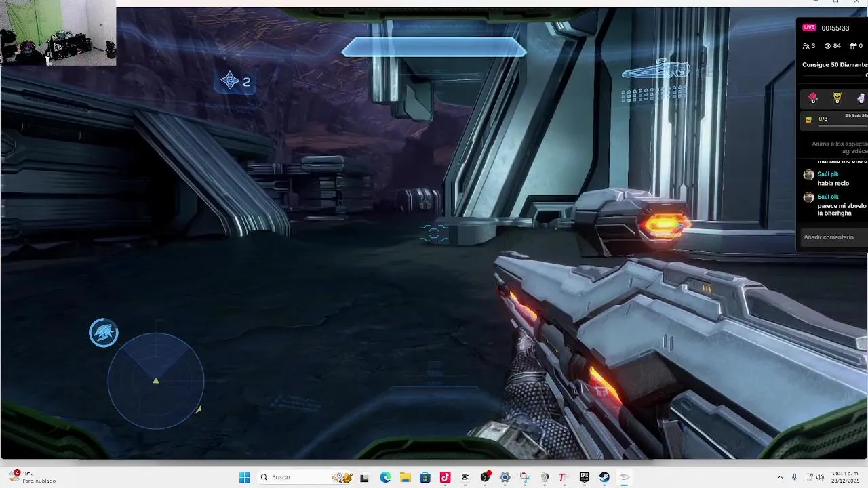The image size is (868, 488).
Task: Open the Windows Start menu
Action: tap(244, 477)
